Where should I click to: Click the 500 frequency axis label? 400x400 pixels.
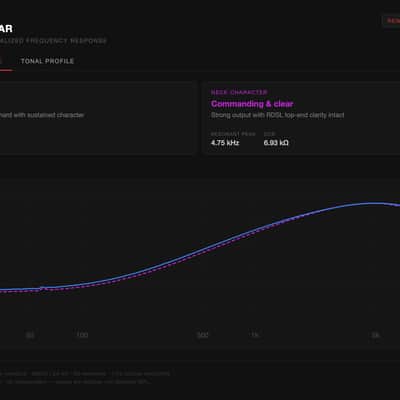(x=203, y=335)
